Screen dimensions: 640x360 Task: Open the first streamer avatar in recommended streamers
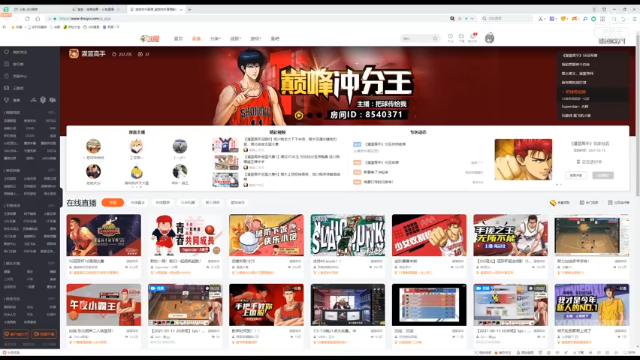coord(93,146)
